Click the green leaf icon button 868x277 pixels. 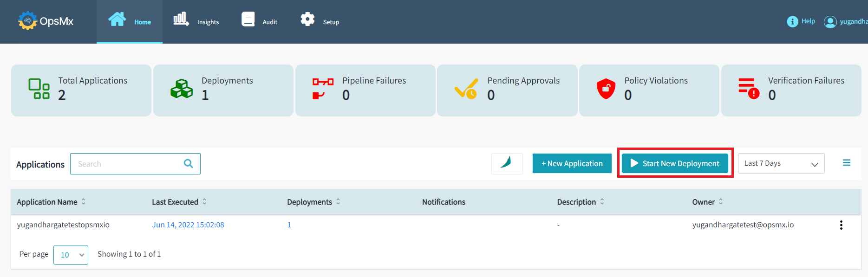507,163
